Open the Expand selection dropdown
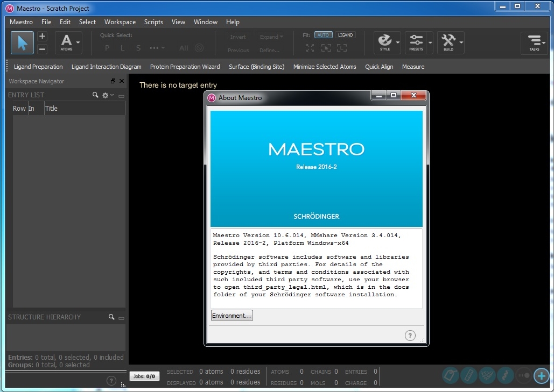 tap(271, 37)
